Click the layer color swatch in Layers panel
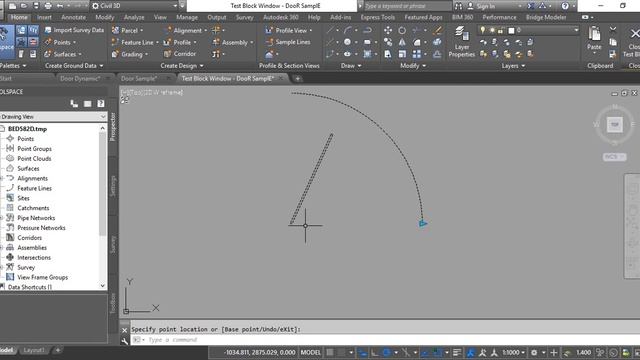This screenshot has height=360, width=640. click(511, 30)
